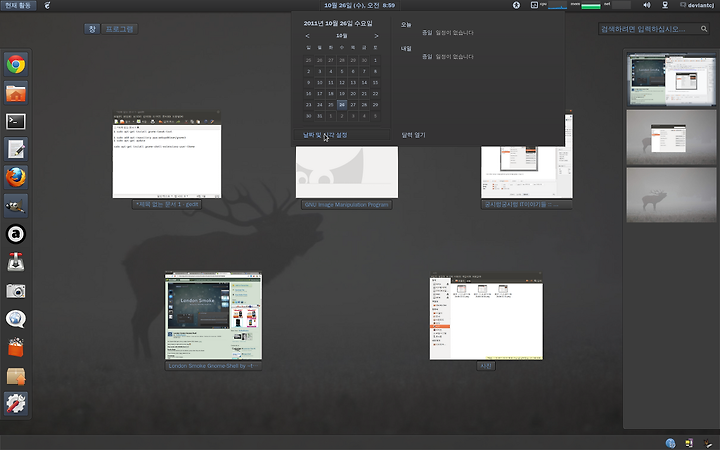Open the red joystick-lever dash icon
720x450 pixels.
coord(16,262)
